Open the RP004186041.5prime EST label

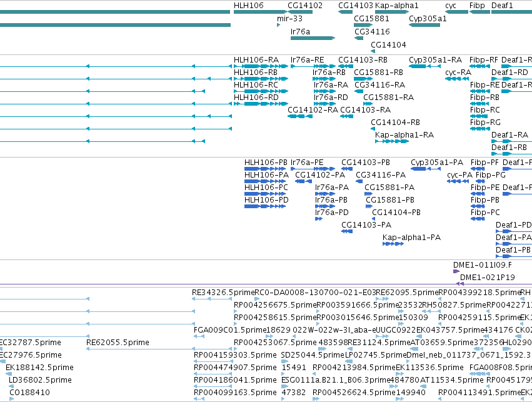point(235,380)
